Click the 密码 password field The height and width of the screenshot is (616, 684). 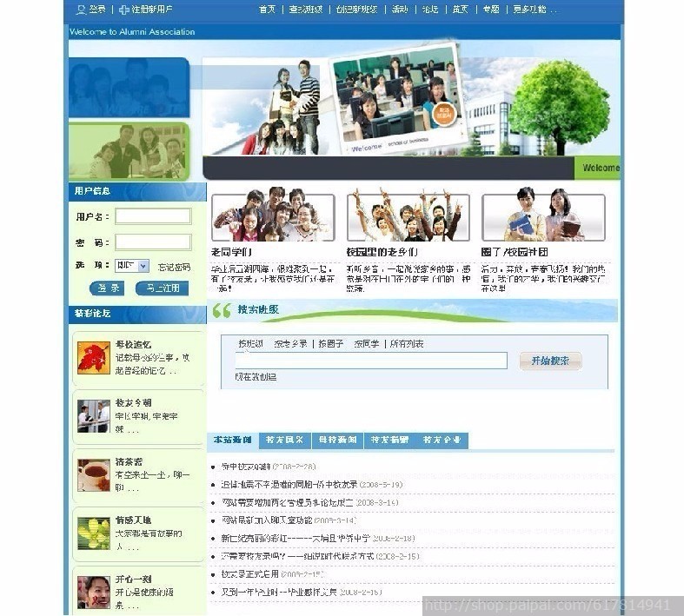pos(153,242)
